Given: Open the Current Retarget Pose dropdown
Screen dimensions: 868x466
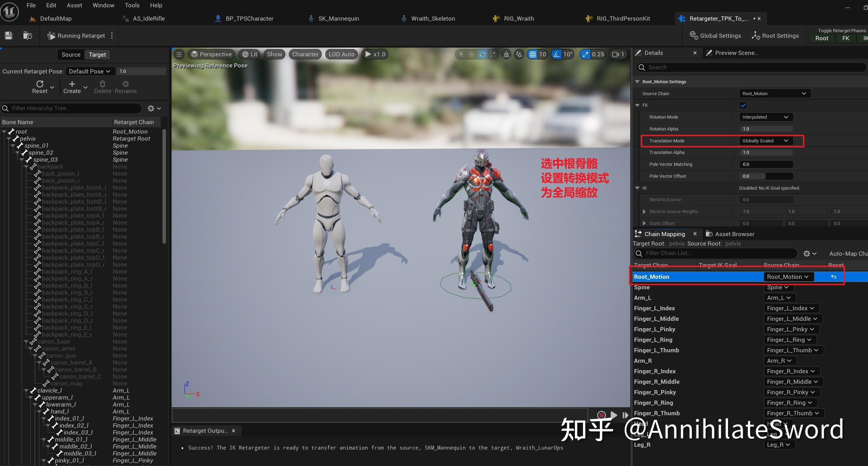Looking at the screenshot, I should tap(90, 71).
